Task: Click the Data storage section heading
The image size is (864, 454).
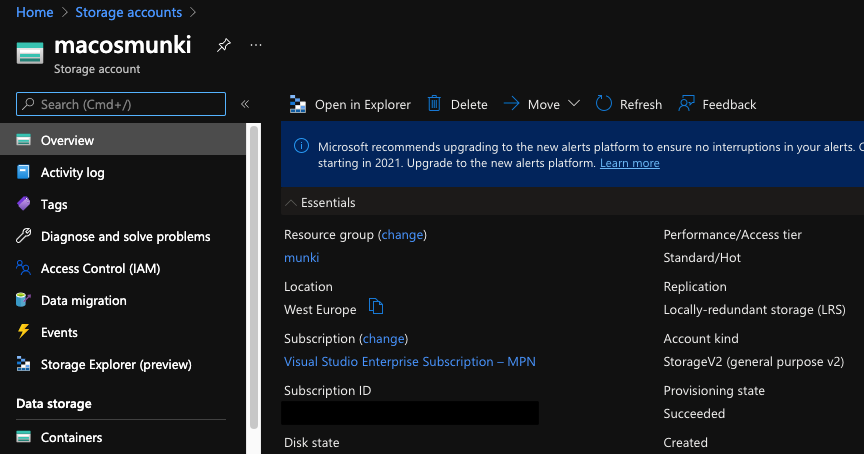Action: click(54, 403)
